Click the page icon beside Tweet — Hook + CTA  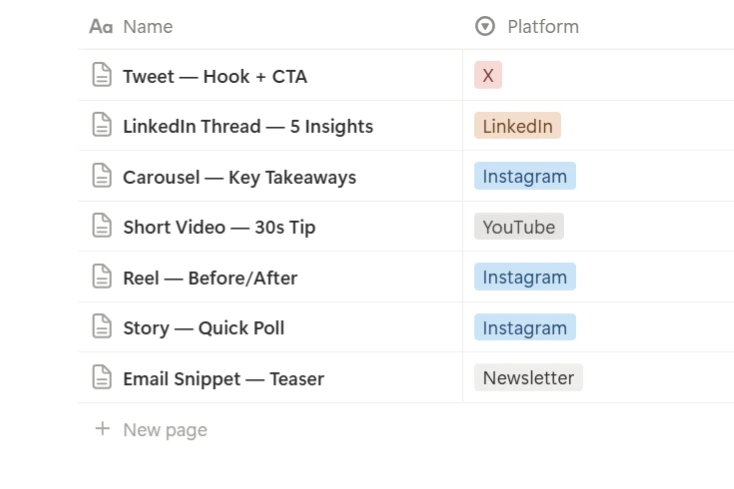pyautogui.click(x=101, y=75)
